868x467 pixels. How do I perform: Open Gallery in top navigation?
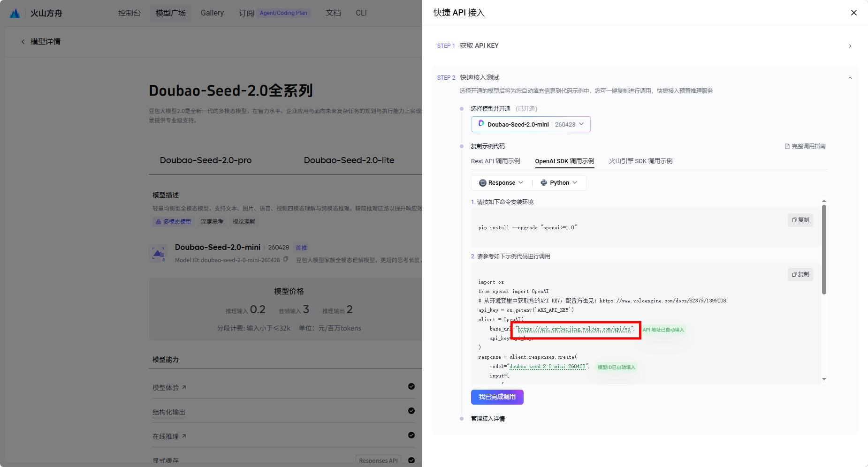212,13
